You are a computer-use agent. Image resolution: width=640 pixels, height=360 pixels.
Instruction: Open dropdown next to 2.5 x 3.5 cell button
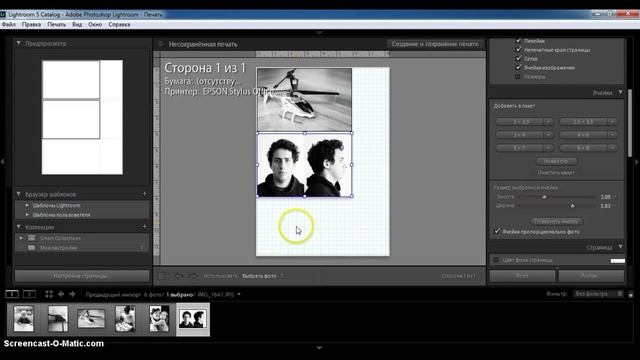(x=612, y=122)
